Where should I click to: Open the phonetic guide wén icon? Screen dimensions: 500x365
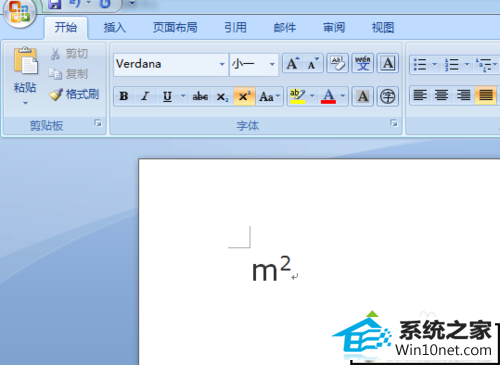pos(363,63)
